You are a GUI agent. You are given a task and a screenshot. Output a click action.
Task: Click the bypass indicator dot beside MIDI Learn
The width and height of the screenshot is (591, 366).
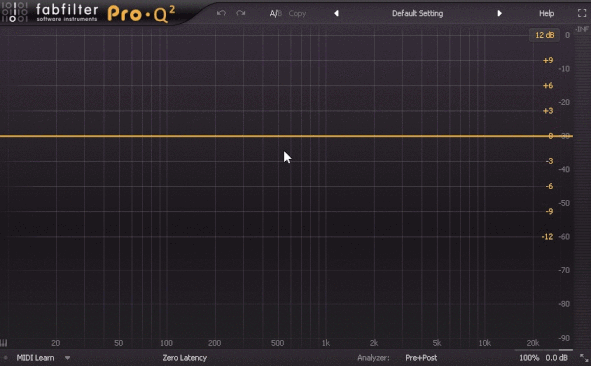click(x=6, y=358)
